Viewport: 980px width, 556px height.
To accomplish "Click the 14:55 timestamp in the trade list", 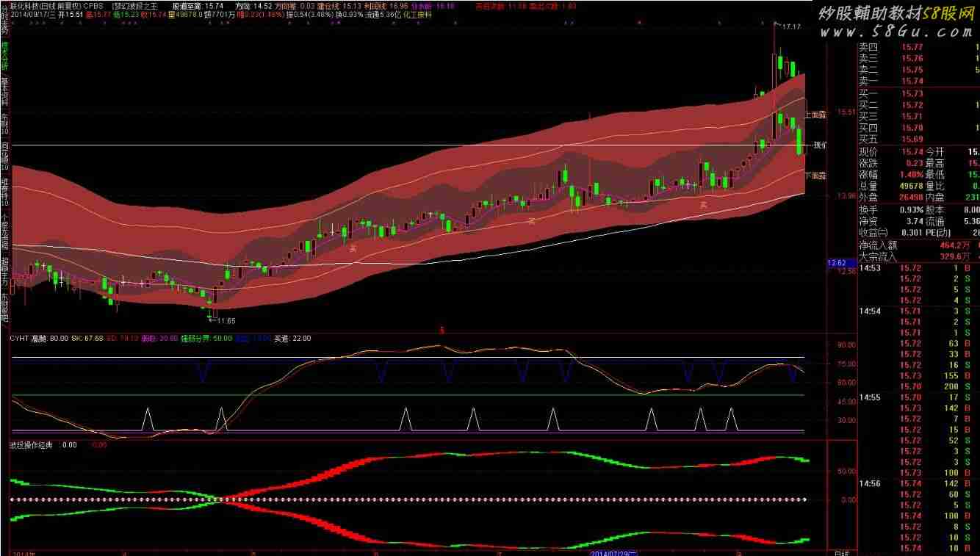I will click(x=870, y=397).
